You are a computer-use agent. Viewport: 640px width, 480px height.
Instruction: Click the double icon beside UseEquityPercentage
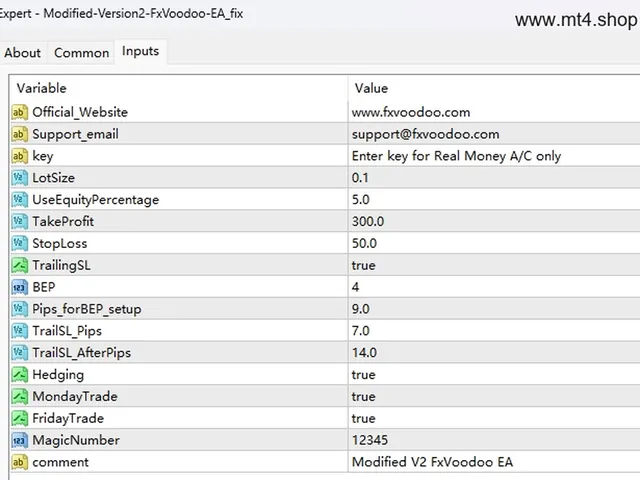point(20,200)
